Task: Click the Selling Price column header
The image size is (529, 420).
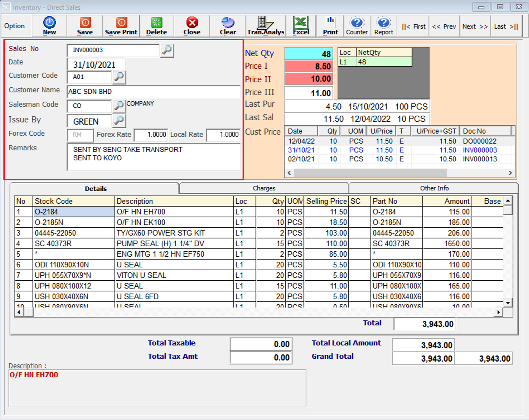Action: click(326, 201)
